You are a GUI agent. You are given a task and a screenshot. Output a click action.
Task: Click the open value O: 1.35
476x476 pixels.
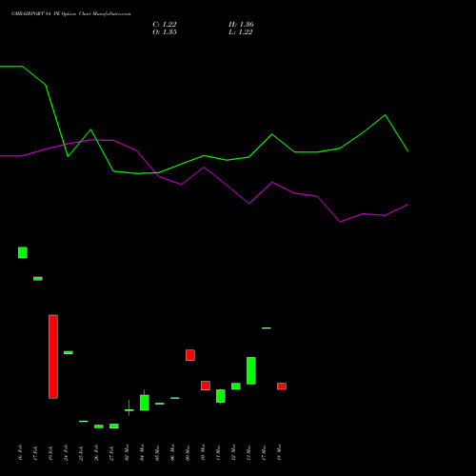click(165, 32)
